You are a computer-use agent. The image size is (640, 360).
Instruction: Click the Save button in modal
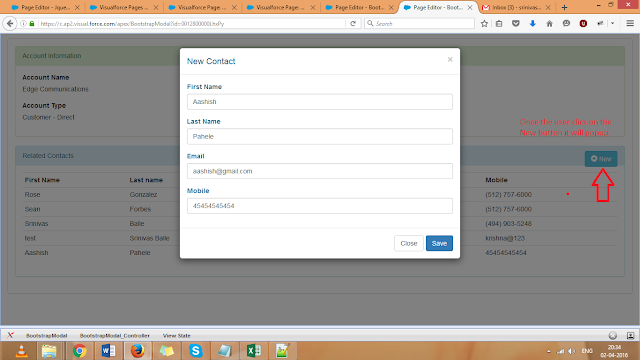click(439, 243)
